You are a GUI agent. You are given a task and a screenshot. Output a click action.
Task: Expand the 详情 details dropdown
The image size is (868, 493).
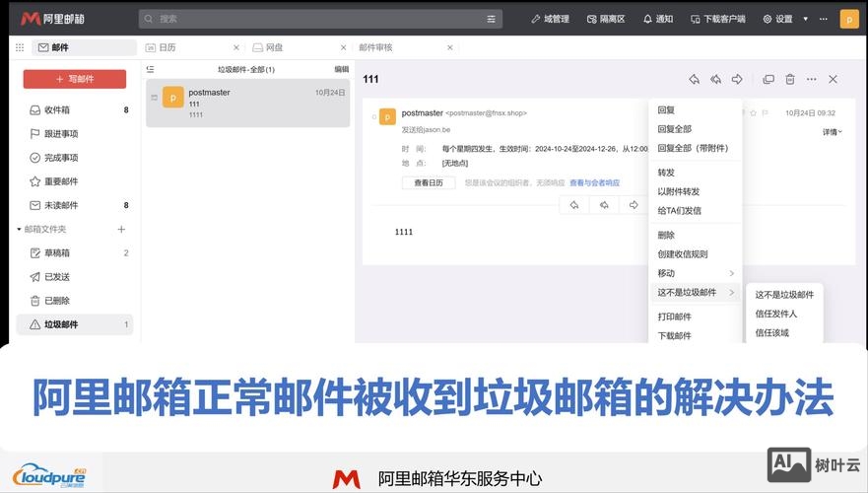pos(832,132)
